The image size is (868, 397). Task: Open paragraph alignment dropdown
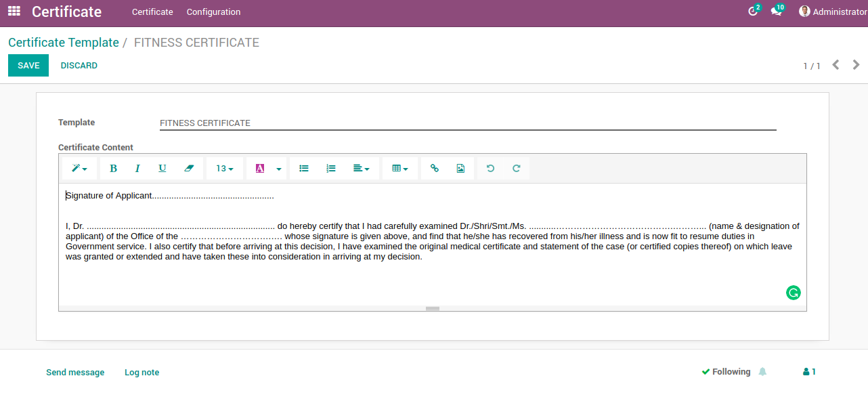point(362,169)
